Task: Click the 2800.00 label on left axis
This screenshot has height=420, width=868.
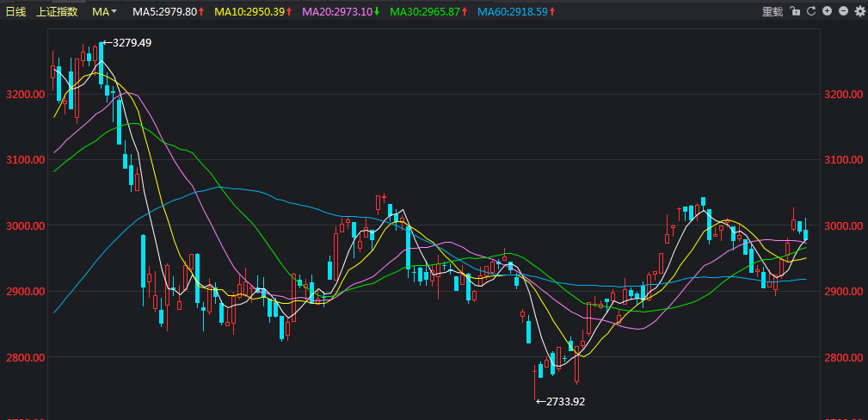Action: 24,357
